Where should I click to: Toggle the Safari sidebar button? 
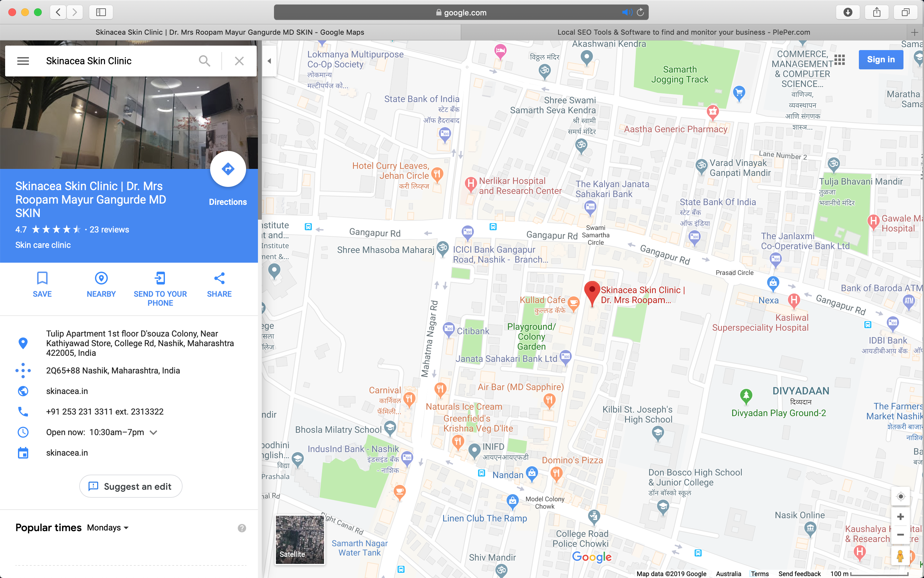tap(101, 12)
